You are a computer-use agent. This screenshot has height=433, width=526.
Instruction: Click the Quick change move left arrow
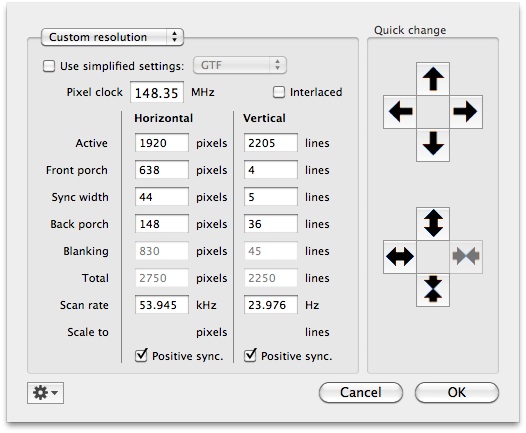tap(400, 112)
